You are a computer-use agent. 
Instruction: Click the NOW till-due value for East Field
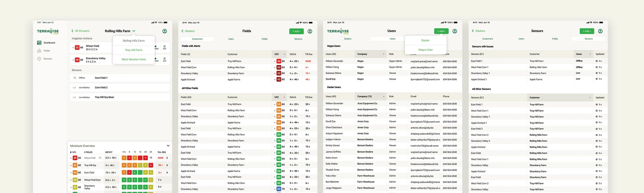308,61
